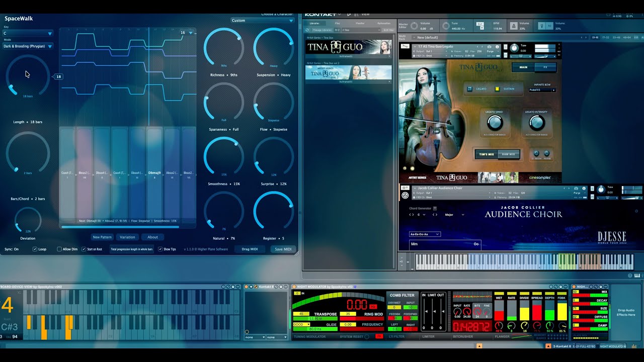Screen dimensions: 644x362
Task: Toggle the metronome icon in Kontakt
Action: pos(513,26)
